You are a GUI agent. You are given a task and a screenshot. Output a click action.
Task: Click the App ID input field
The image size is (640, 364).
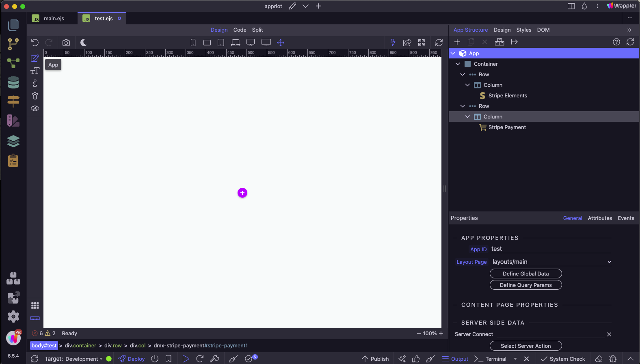[x=551, y=249]
